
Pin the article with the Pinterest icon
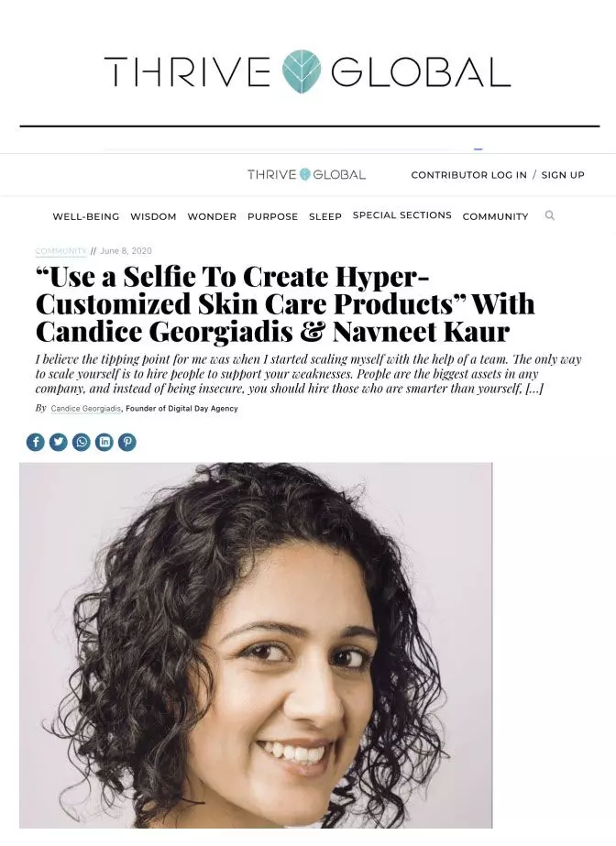[127, 443]
